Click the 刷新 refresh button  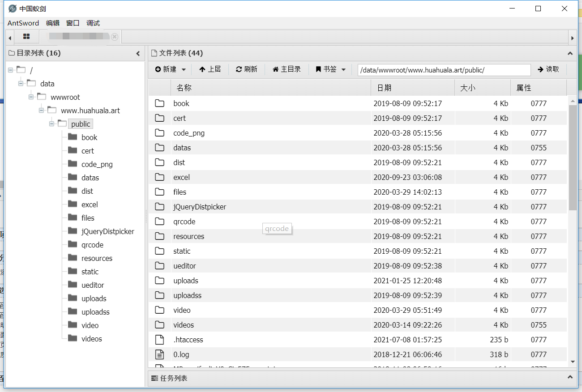247,69
